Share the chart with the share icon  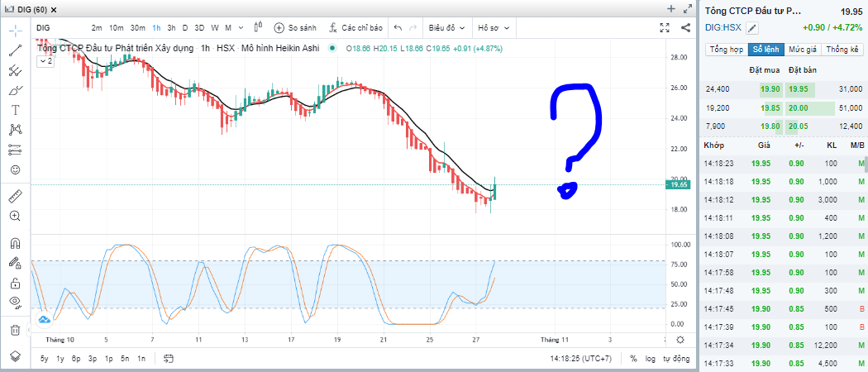(x=685, y=27)
